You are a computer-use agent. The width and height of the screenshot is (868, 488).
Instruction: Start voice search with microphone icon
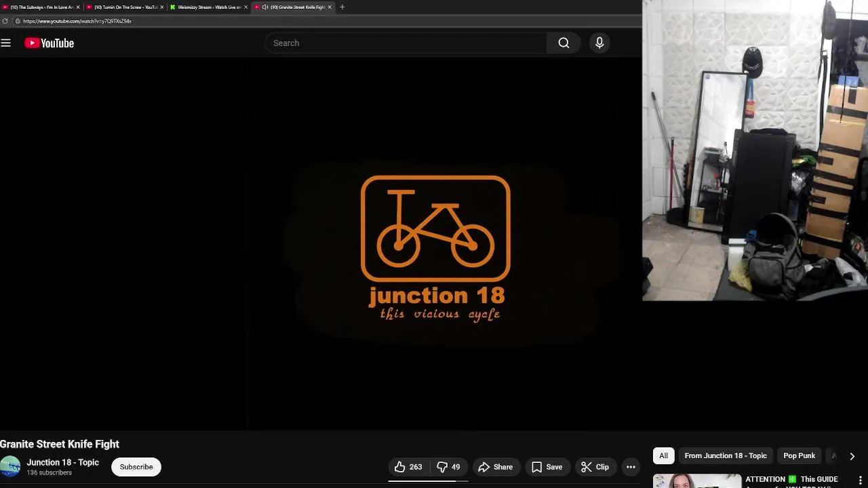(x=599, y=43)
